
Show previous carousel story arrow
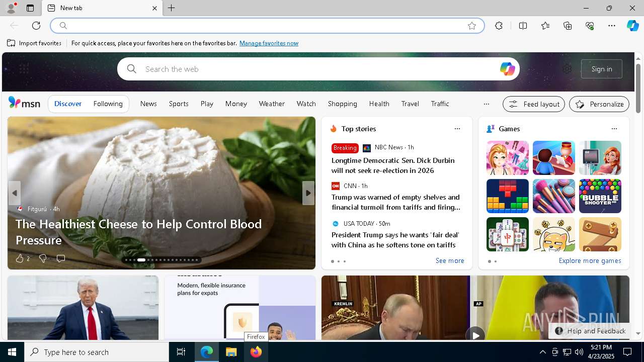[15, 193]
